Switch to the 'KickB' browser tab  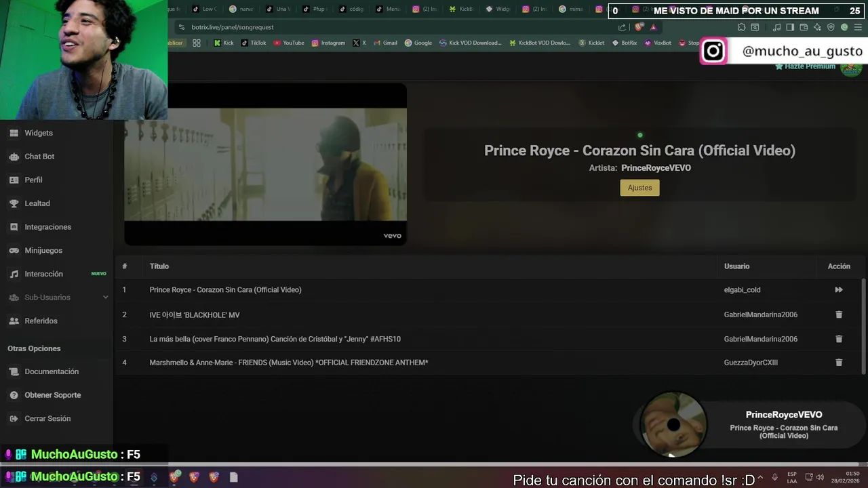461,9
